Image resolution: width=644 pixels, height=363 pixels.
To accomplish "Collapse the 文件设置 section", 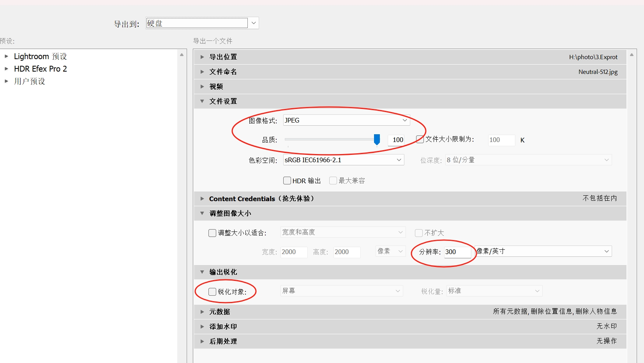I will (x=202, y=101).
